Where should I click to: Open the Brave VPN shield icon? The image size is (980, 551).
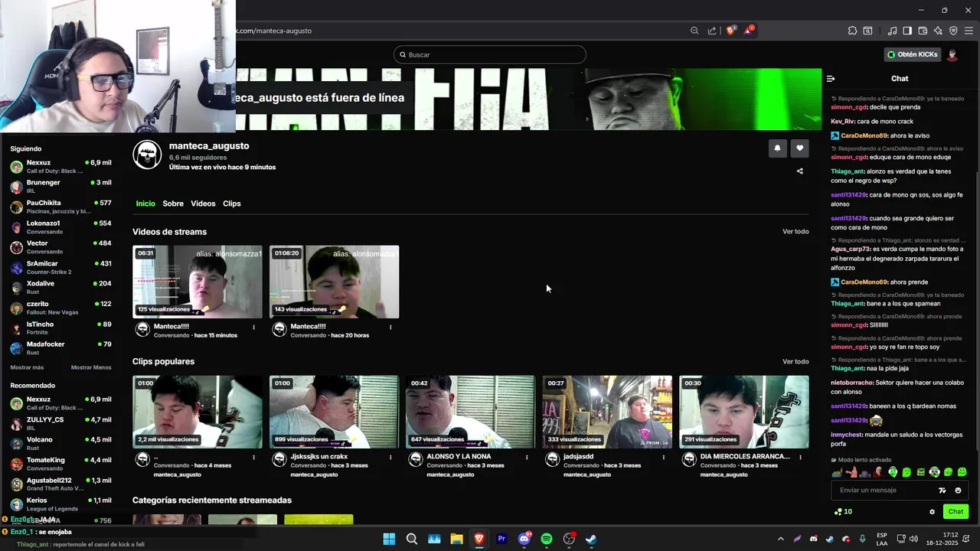[x=953, y=31]
